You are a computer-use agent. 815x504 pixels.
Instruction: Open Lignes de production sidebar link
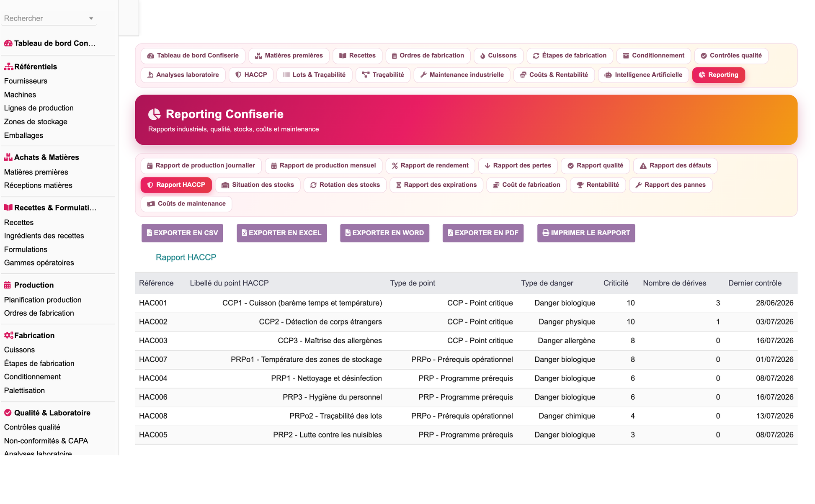click(x=39, y=108)
